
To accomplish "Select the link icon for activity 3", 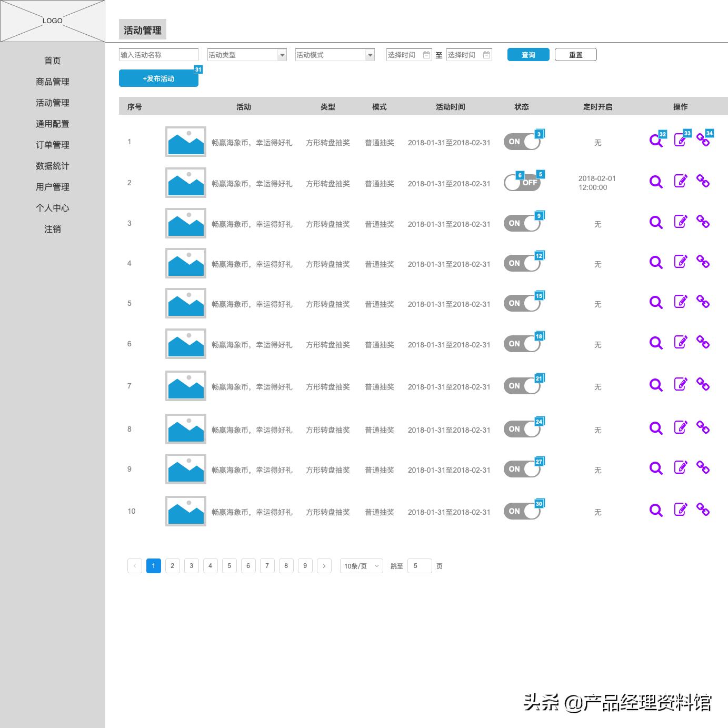I will pyautogui.click(x=703, y=222).
